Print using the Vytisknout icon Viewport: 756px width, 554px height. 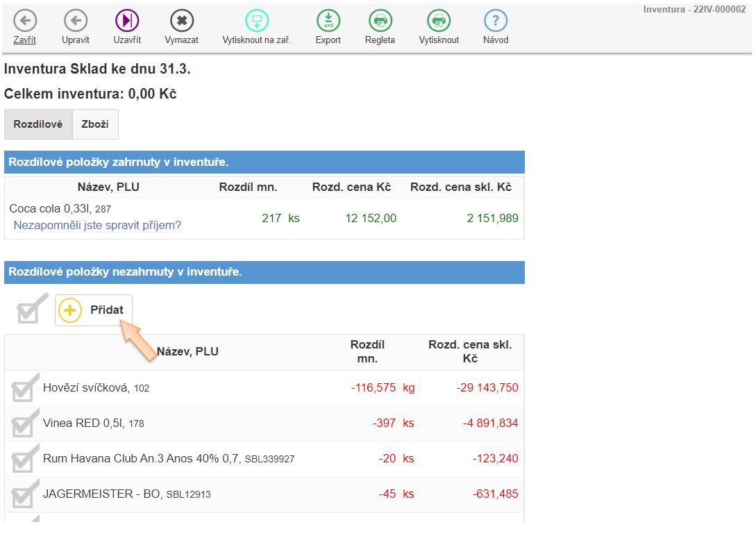439,21
